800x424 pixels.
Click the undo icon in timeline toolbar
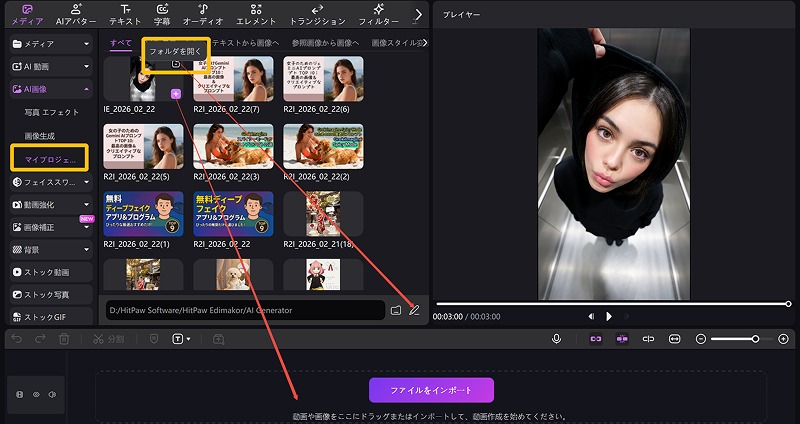coord(17,339)
